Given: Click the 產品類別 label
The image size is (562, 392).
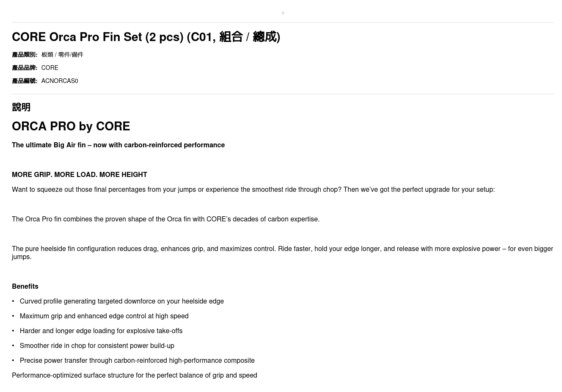Looking at the screenshot, I should click(x=25, y=55).
